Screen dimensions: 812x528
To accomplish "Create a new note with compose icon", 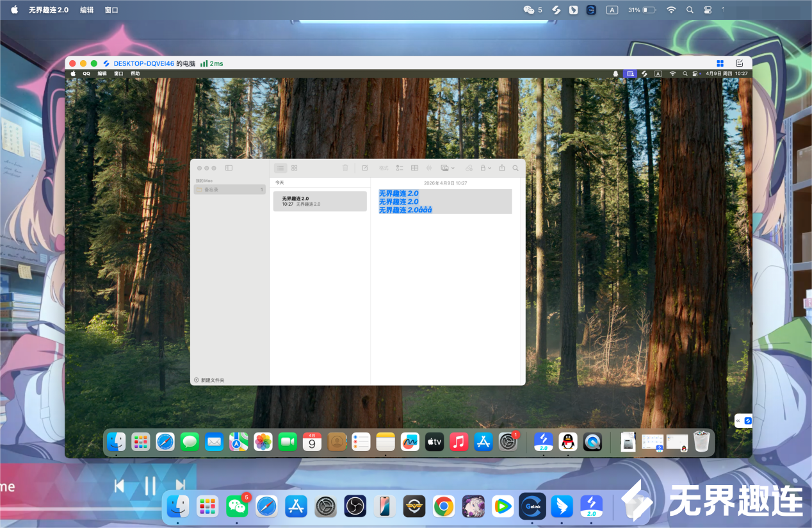I will (365, 168).
